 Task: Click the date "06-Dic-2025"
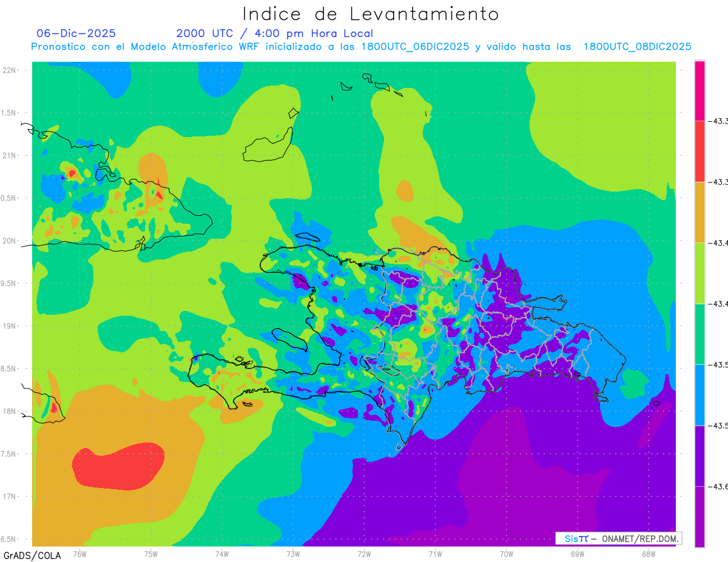(x=76, y=33)
